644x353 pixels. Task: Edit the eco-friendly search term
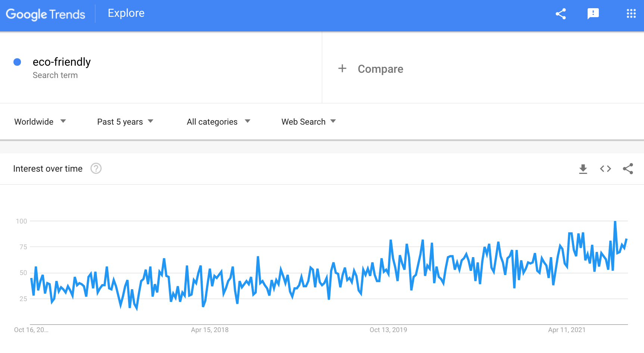click(x=62, y=62)
